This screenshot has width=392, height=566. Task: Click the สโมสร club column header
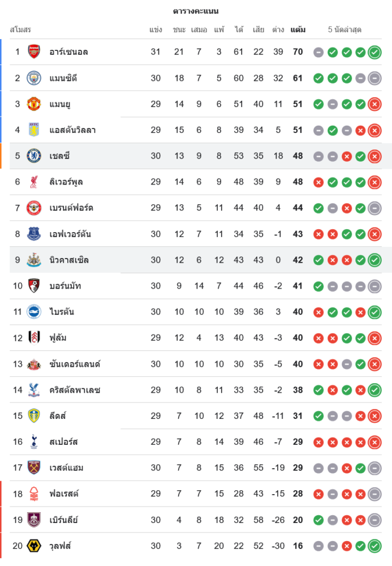[20, 29]
